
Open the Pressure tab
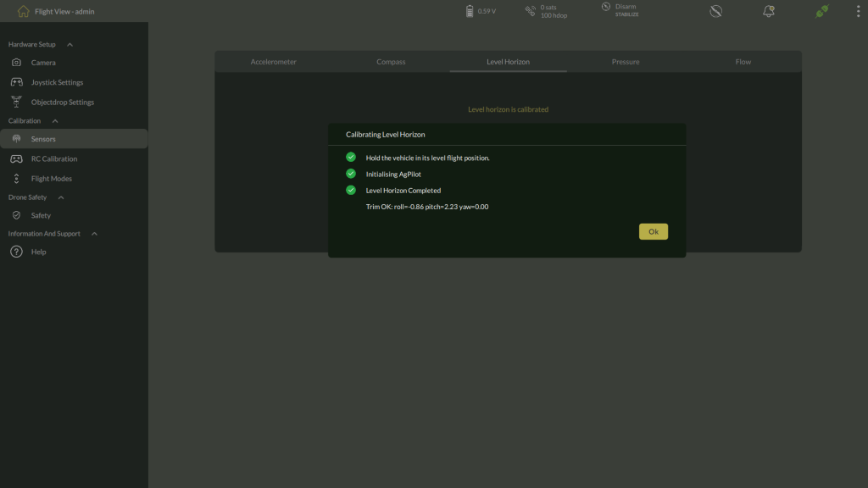tap(626, 61)
